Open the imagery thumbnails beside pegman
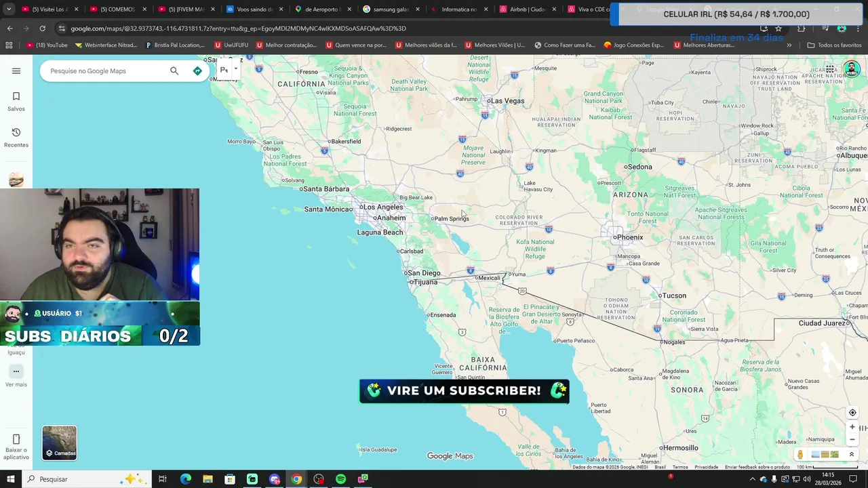This screenshot has width=868, height=488. [x=825, y=454]
